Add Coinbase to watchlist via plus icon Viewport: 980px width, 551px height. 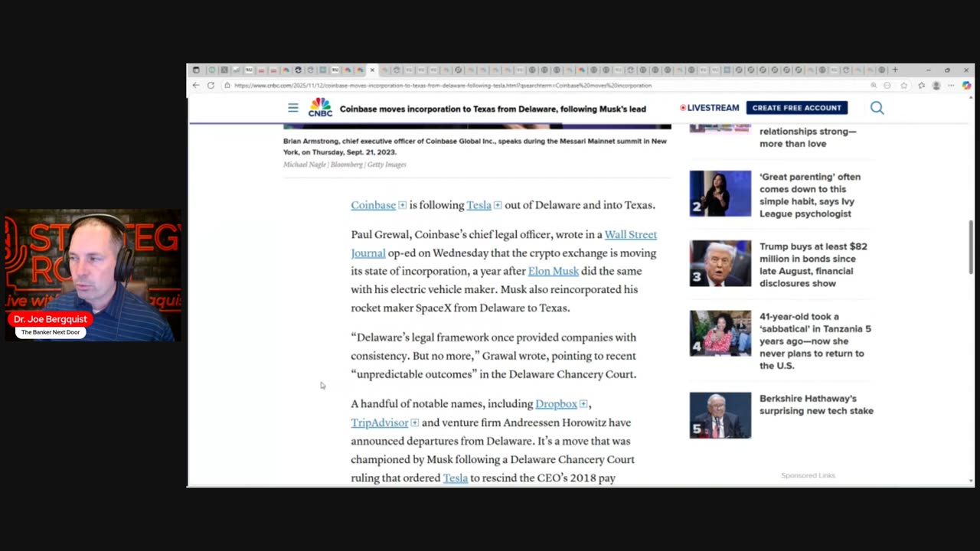coord(402,205)
